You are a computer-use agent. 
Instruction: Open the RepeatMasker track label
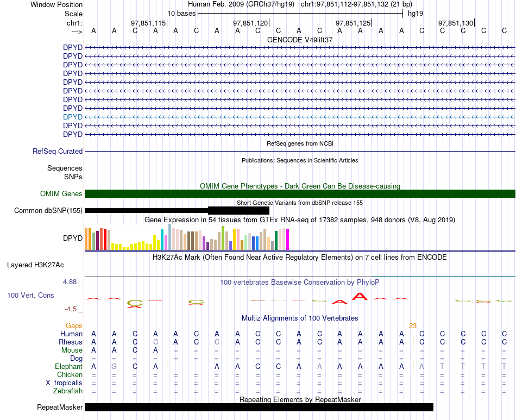[x=60, y=407]
